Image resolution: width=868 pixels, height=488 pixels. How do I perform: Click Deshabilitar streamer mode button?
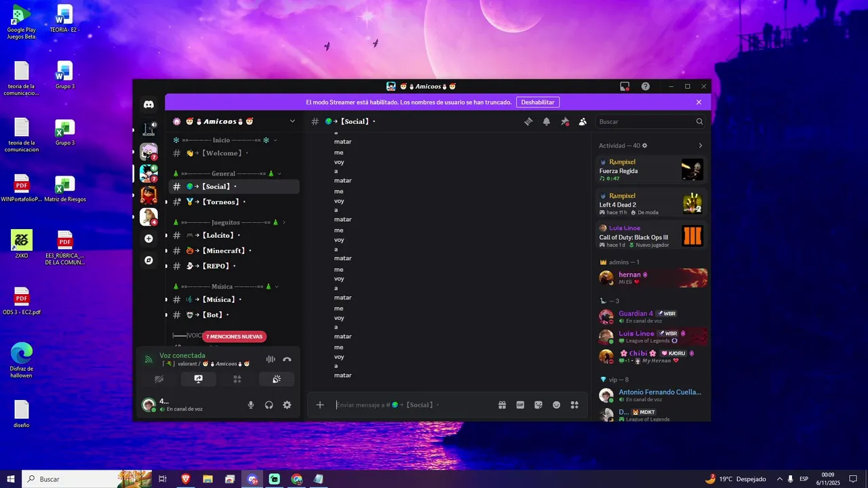pos(538,102)
